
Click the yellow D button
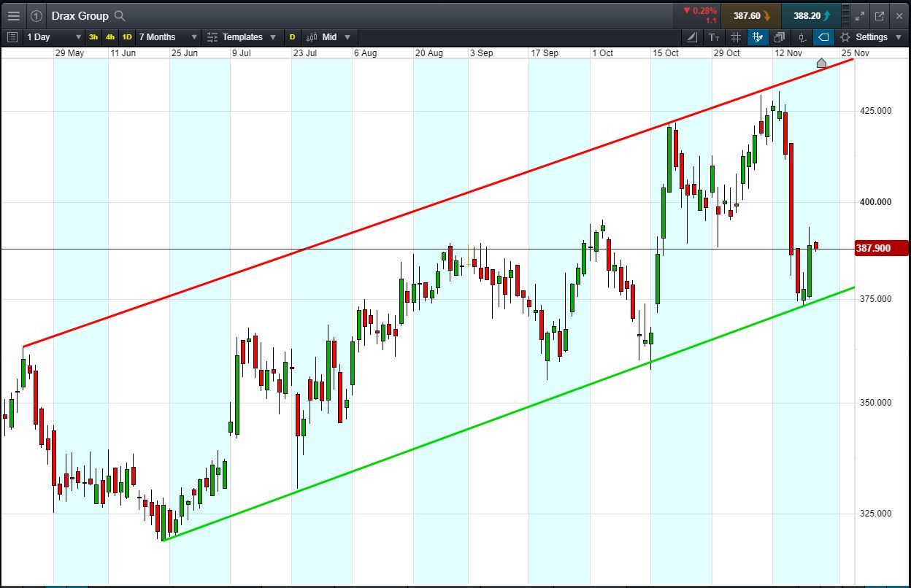(293, 36)
